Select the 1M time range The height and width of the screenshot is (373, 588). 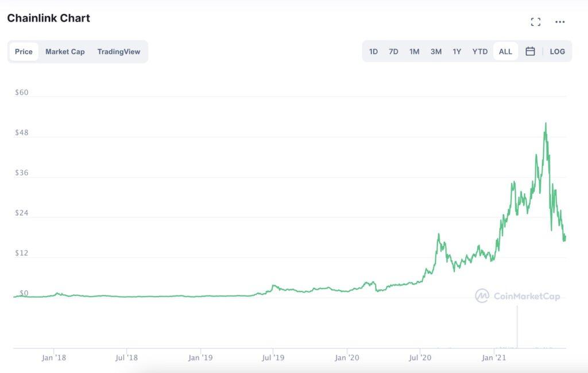point(415,51)
